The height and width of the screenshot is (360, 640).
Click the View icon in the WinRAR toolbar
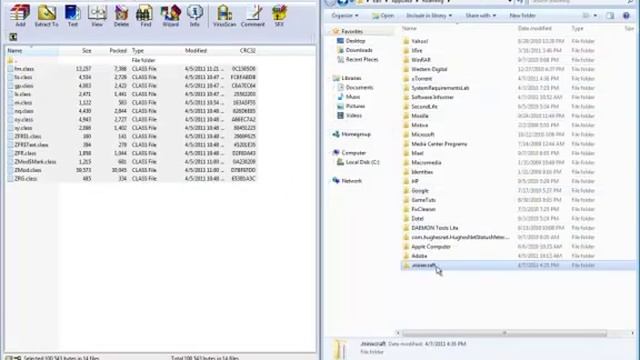pos(97,16)
